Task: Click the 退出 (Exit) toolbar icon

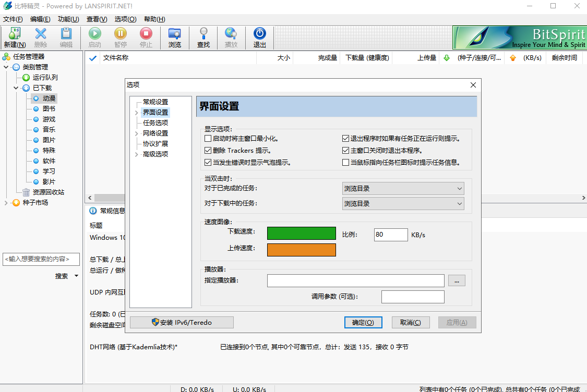Action: tap(259, 37)
